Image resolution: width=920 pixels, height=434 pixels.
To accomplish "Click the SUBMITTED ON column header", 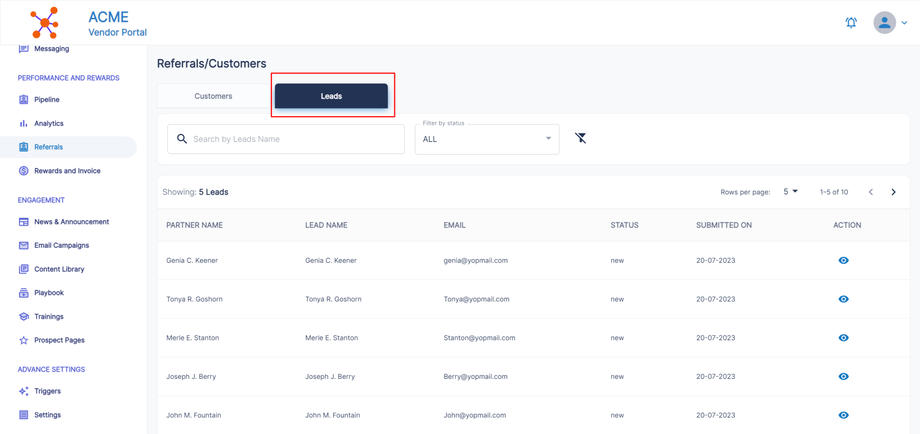I will pyautogui.click(x=724, y=225).
